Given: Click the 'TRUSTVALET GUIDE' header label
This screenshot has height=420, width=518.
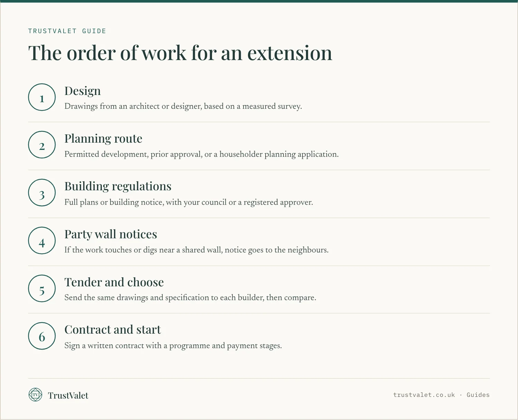Looking at the screenshot, I should [67, 31].
